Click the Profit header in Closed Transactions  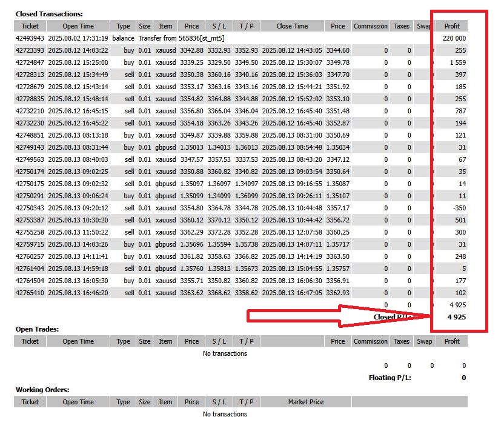pyautogui.click(x=452, y=26)
